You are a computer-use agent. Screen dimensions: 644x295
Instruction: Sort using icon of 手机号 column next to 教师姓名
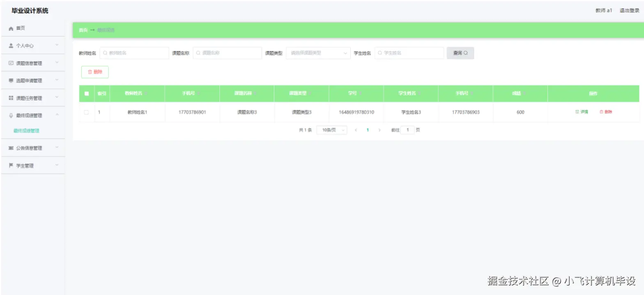coord(199,94)
